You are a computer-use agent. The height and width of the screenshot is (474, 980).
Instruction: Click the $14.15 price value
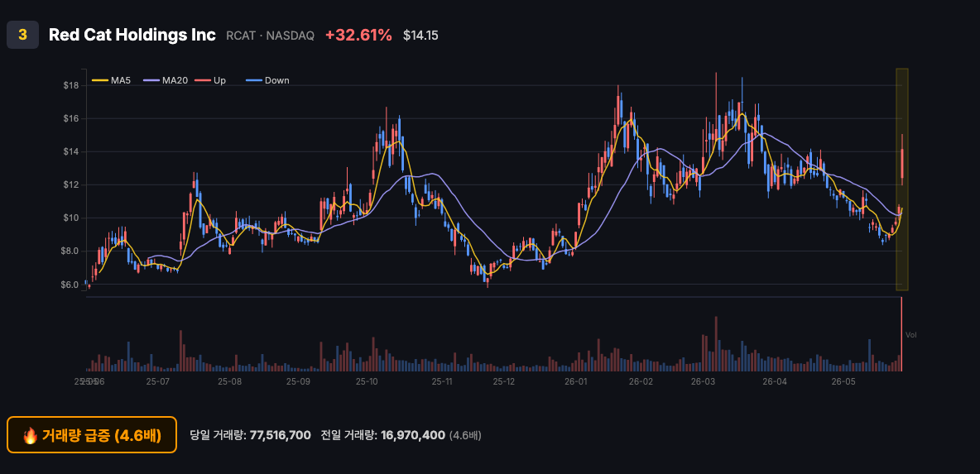420,36
